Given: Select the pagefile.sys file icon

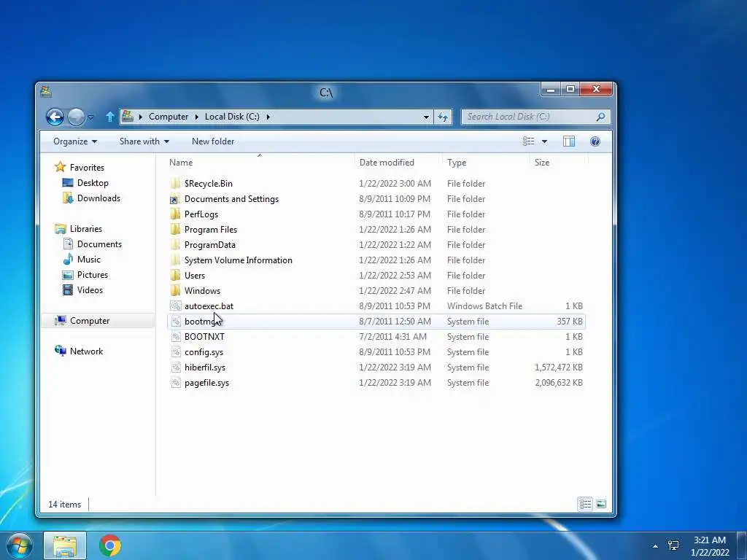Looking at the screenshot, I should point(175,382).
